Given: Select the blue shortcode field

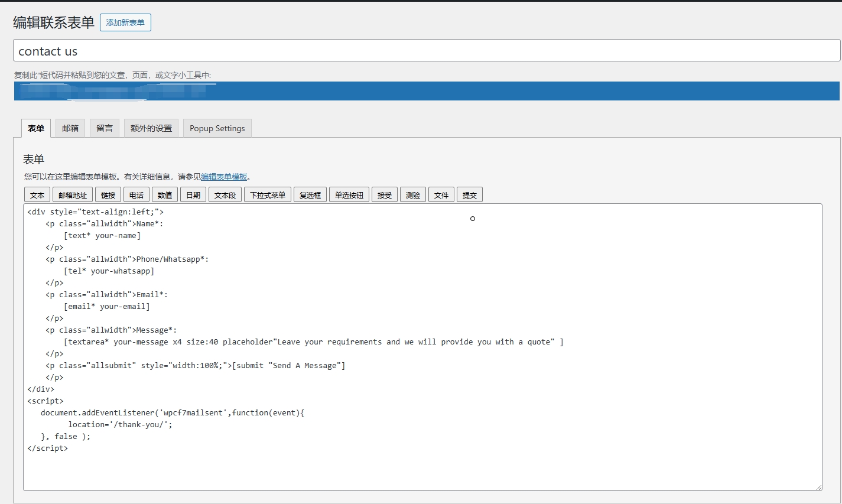Looking at the screenshot, I should coord(427,91).
